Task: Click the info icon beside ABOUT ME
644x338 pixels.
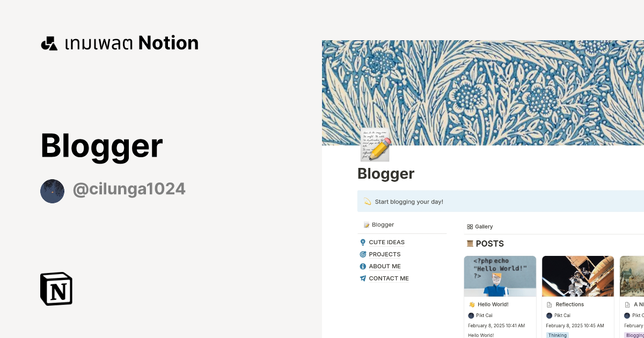Action: (x=363, y=266)
